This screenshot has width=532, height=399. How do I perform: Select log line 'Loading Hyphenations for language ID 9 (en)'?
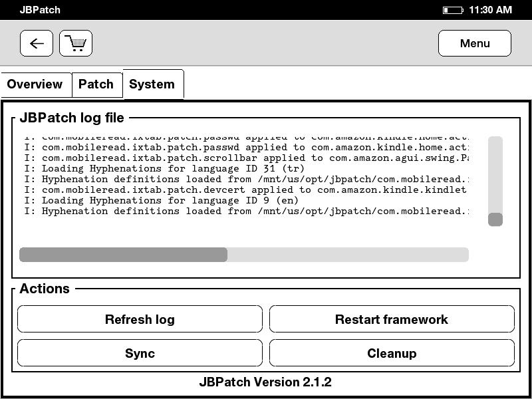click(x=161, y=200)
